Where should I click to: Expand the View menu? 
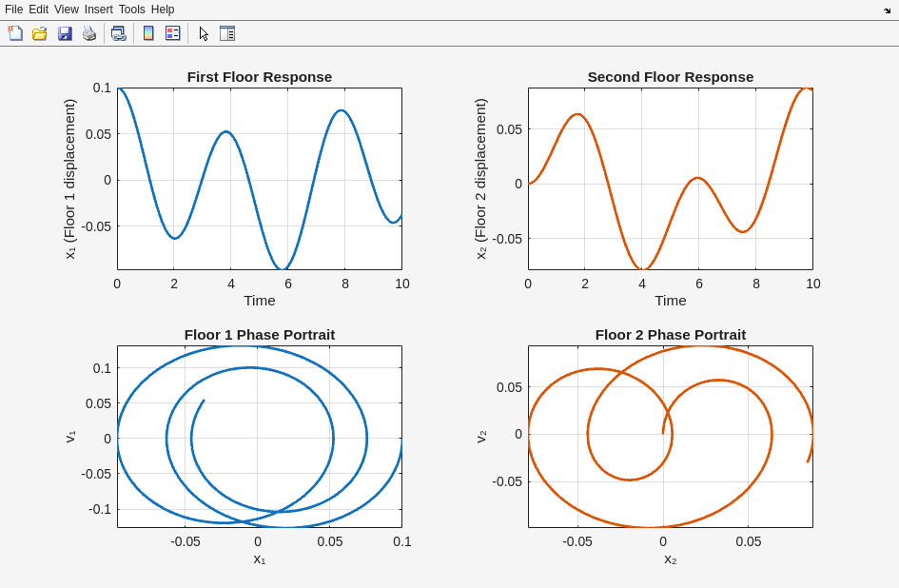[67, 10]
